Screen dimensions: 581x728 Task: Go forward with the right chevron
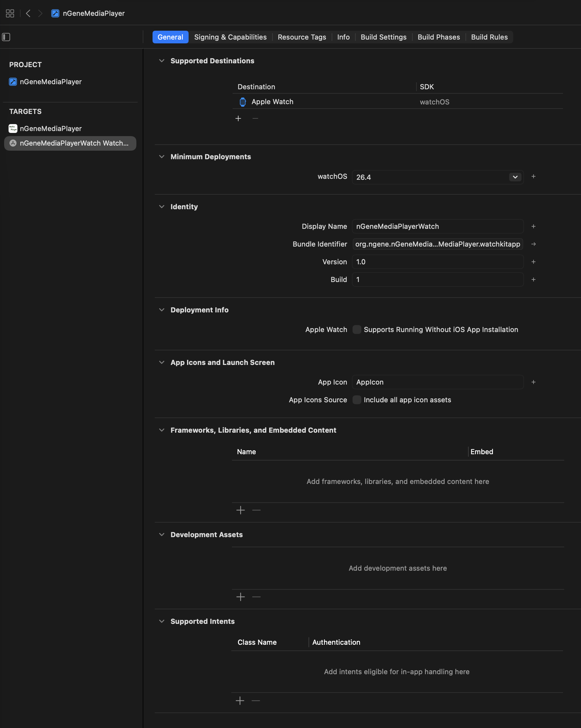[40, 14]
